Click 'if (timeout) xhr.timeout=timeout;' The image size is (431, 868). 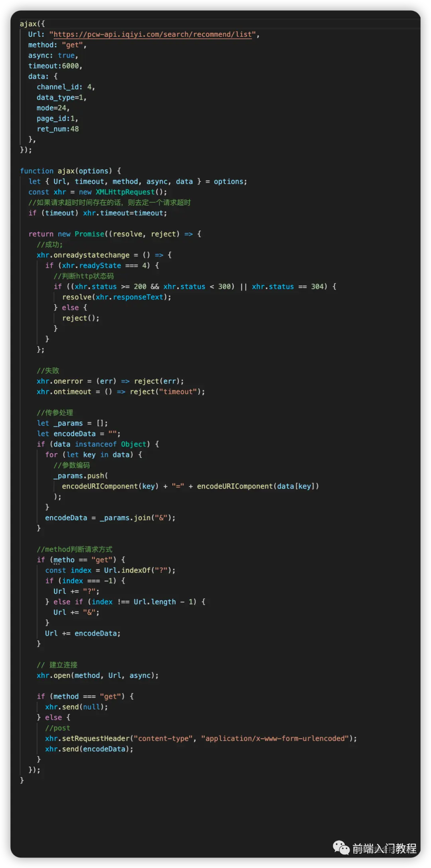[98, 213]
